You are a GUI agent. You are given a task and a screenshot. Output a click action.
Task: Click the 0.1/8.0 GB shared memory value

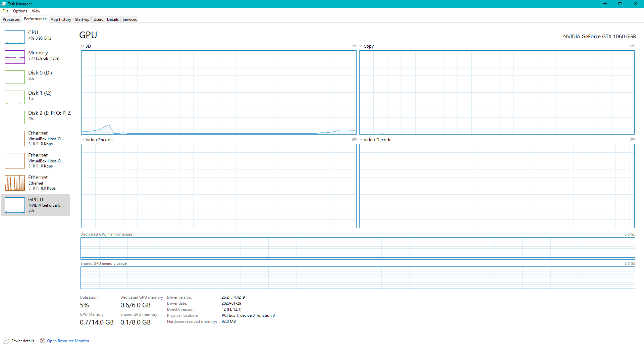(x=136, y=322)
